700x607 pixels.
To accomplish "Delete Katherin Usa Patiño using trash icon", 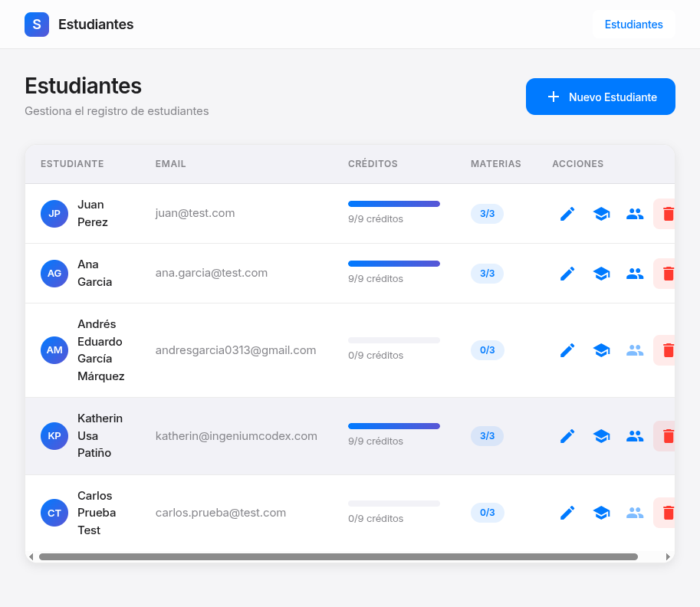I will point(668,436).
